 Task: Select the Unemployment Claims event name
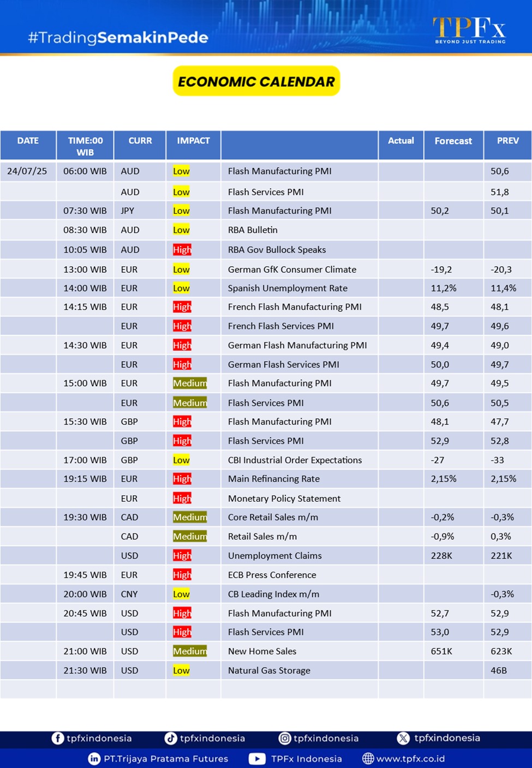pyautogui.click(x=274, y=556)
